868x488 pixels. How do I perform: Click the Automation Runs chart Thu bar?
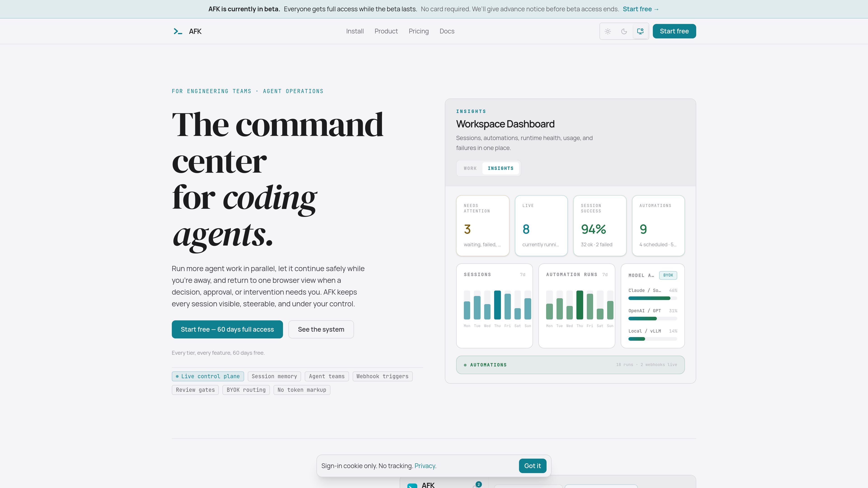click(580, 305)
